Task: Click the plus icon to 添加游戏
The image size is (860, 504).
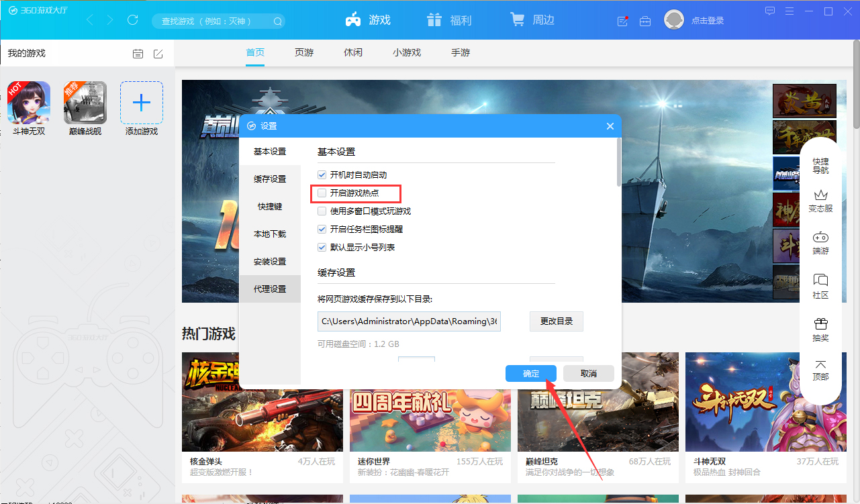Action: click(x=141, y=103)
